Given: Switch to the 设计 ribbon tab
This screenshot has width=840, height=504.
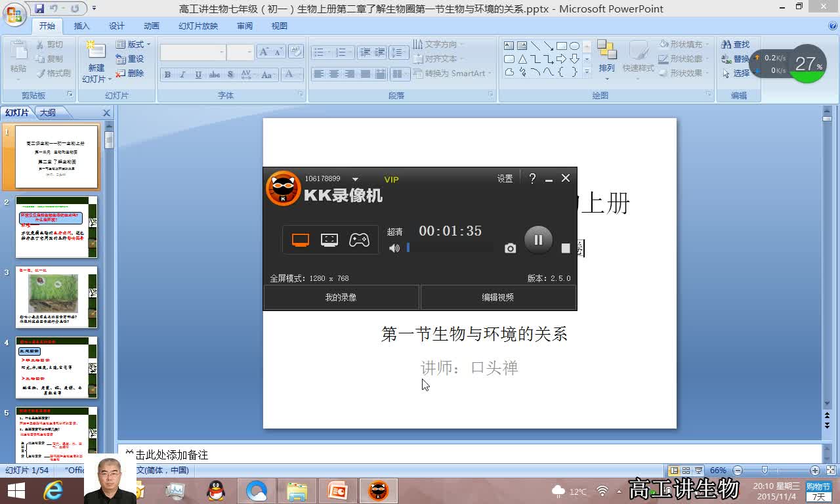Looking at the screenshot, I should coord(116,26).
